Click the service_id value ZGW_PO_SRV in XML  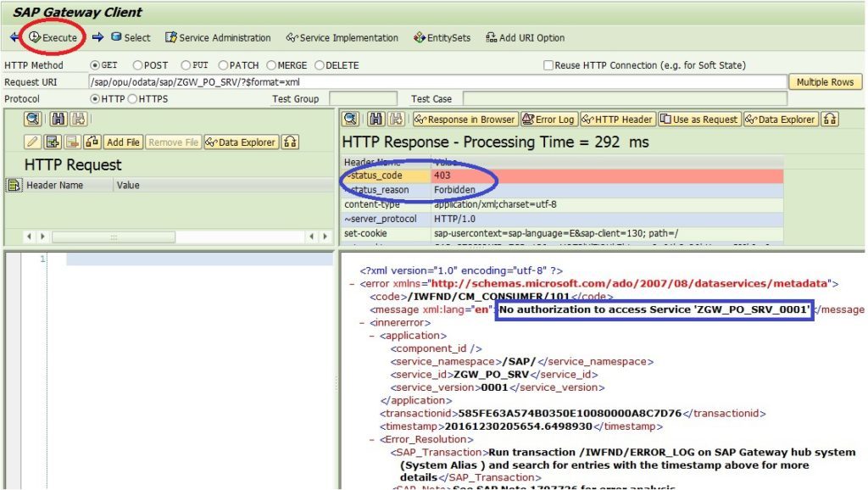point(491,375)
